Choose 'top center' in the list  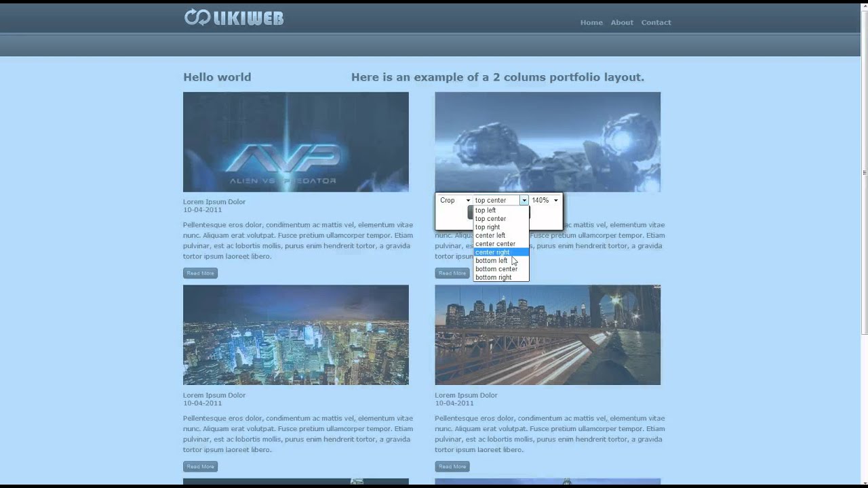click(x=501, y=219)
